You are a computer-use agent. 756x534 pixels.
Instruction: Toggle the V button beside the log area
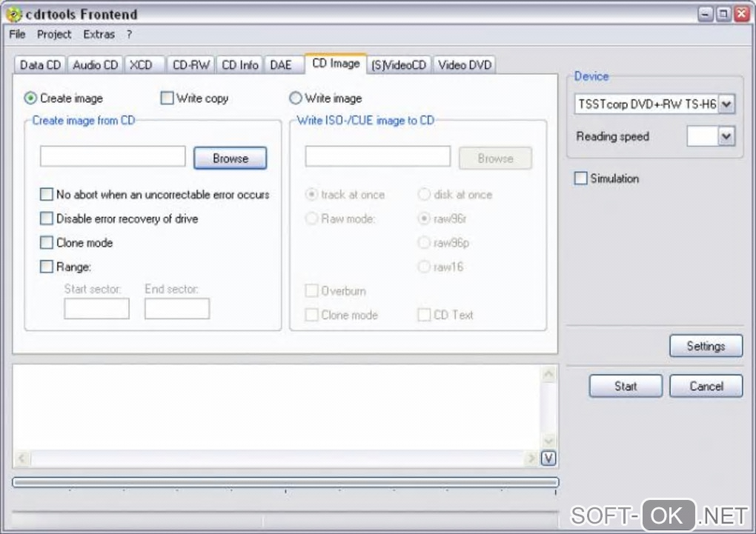click(548, 458)
